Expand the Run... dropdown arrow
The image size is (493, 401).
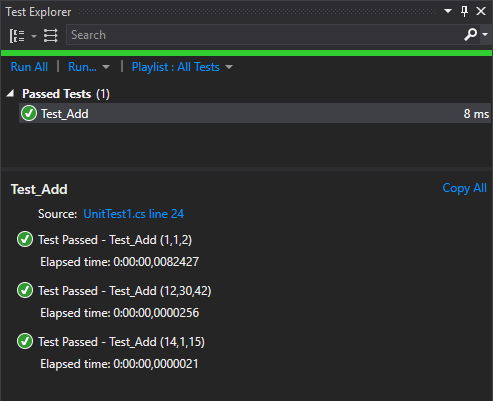tap(106, 67)
